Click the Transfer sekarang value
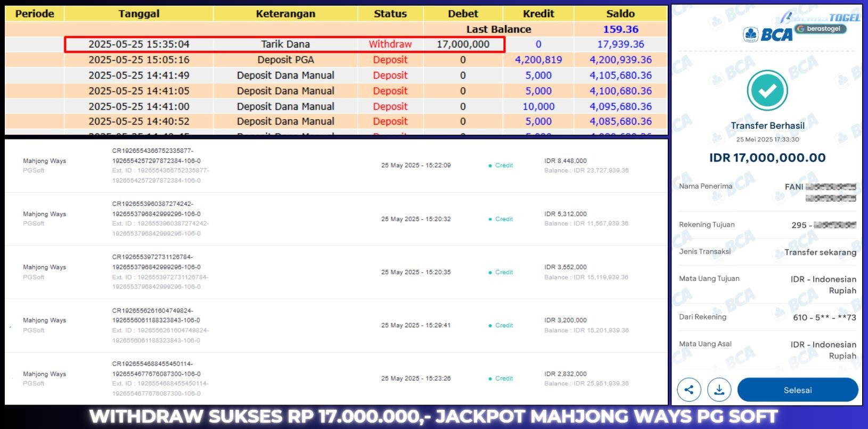 (x=820, y=252)
